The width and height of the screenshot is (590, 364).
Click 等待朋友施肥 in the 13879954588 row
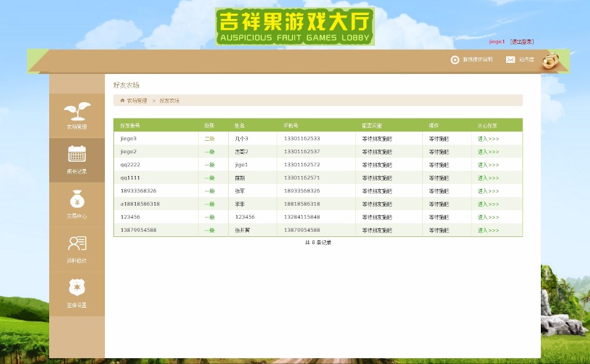[377, 230]
